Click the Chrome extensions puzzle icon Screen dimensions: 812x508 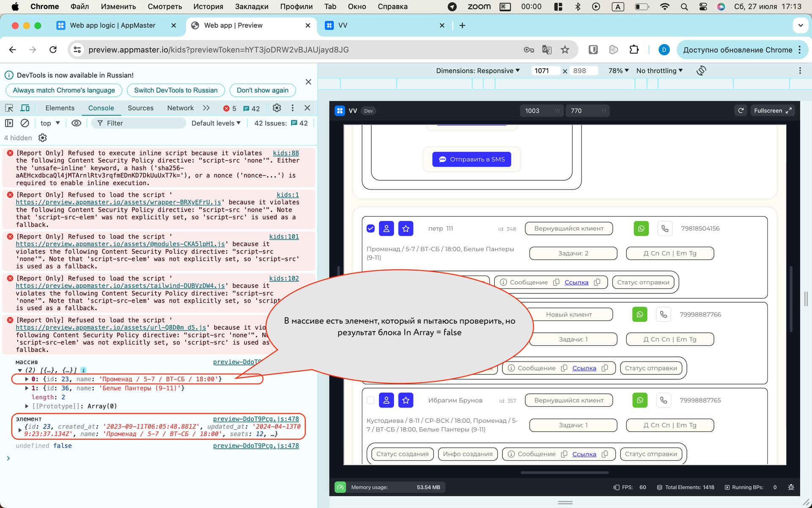[x=634, y=50]
